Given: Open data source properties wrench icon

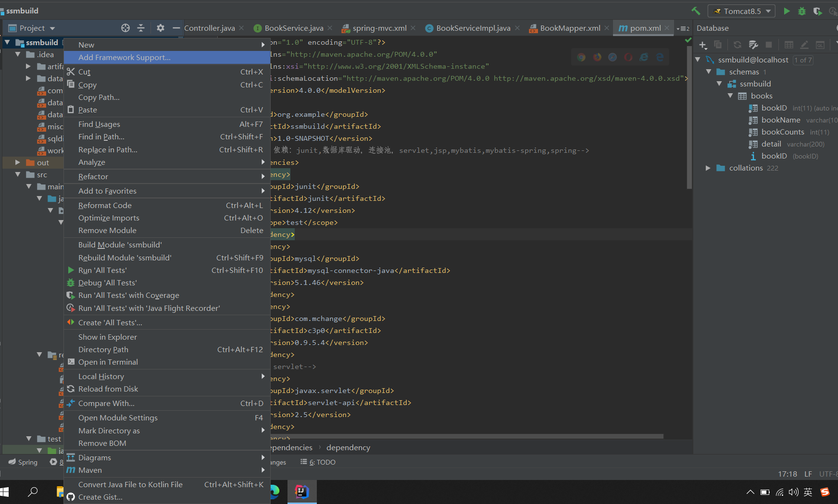Looking at the screenshot, I should click(753, 45).
